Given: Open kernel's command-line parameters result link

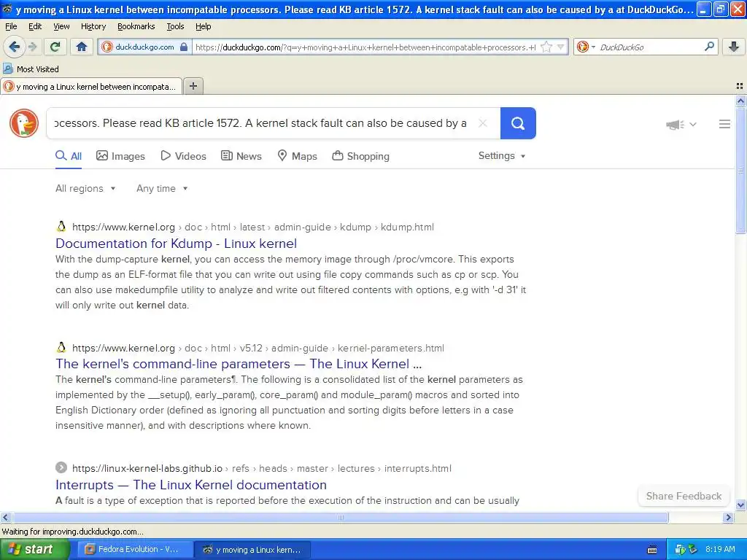Looking at the screenshot, I should click(239, 364).
